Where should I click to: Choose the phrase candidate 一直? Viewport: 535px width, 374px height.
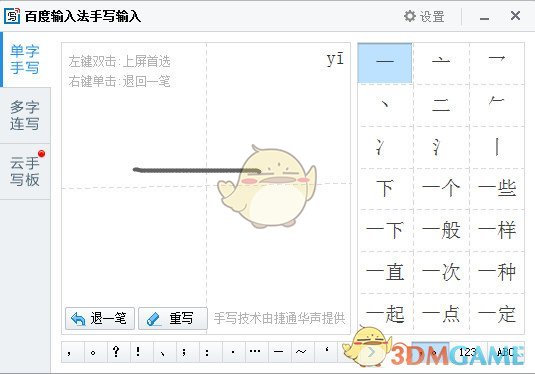click(385, 273)
